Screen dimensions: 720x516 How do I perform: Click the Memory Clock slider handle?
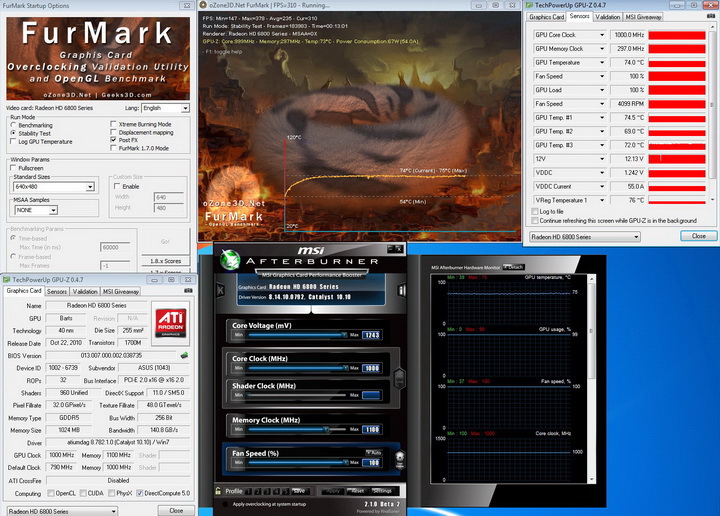[x=326, y=429]
